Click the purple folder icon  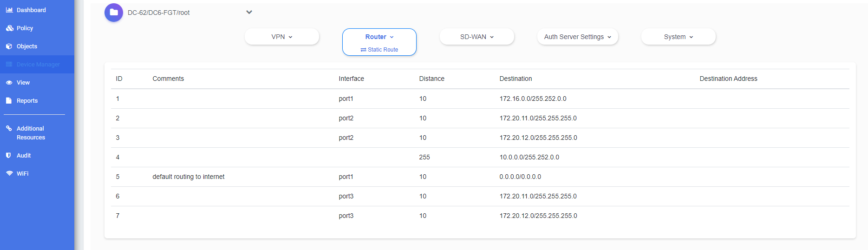pyautogui.click(x=114, y=13)
